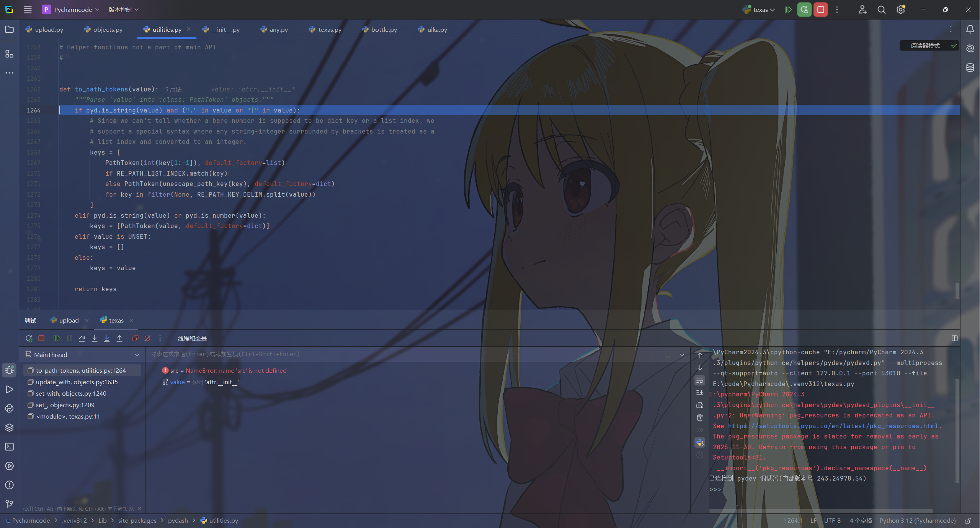Open the Database tool window icon

click(970, 68)
